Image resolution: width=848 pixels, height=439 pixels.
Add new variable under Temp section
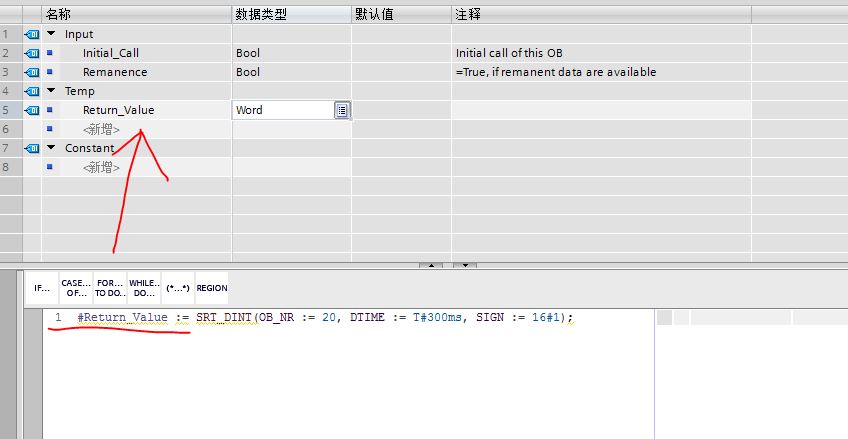click(x=102, y=129)
